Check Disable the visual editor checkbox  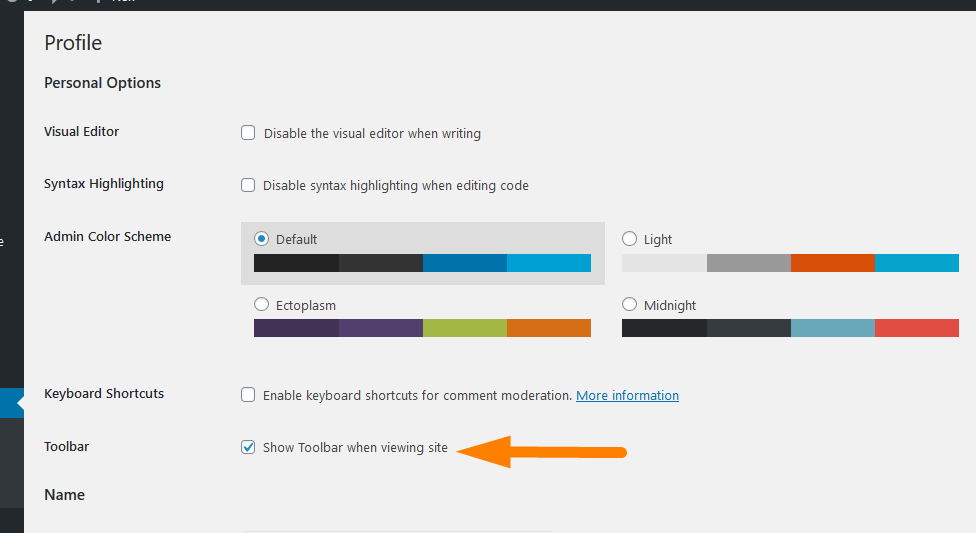click(248, 133)
